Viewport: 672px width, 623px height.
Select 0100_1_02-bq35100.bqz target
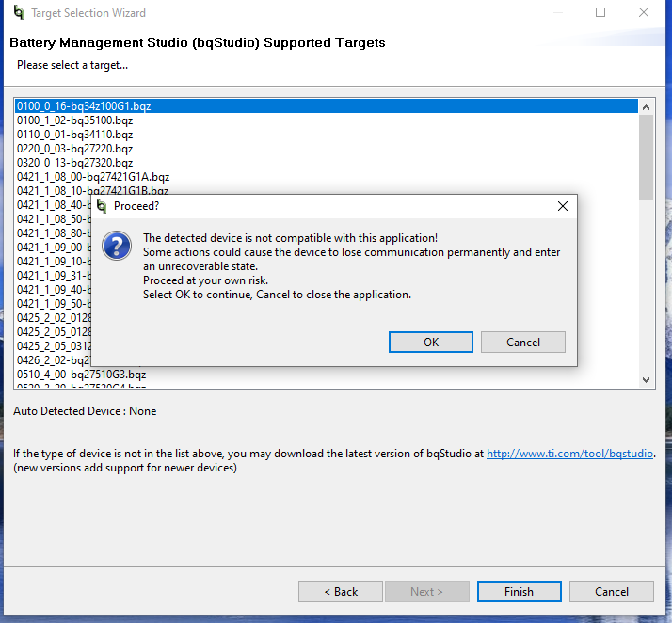[x=327, y=120]
